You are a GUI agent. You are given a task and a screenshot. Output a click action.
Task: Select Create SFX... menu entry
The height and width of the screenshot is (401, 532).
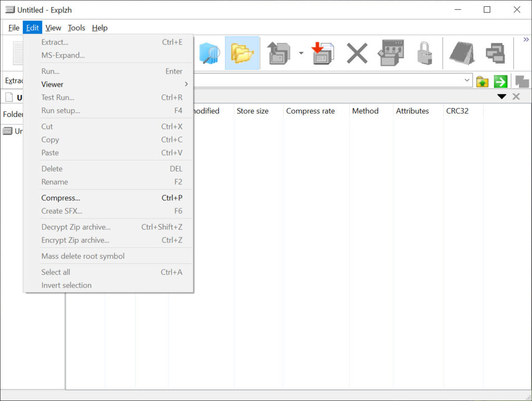[109, 211]
